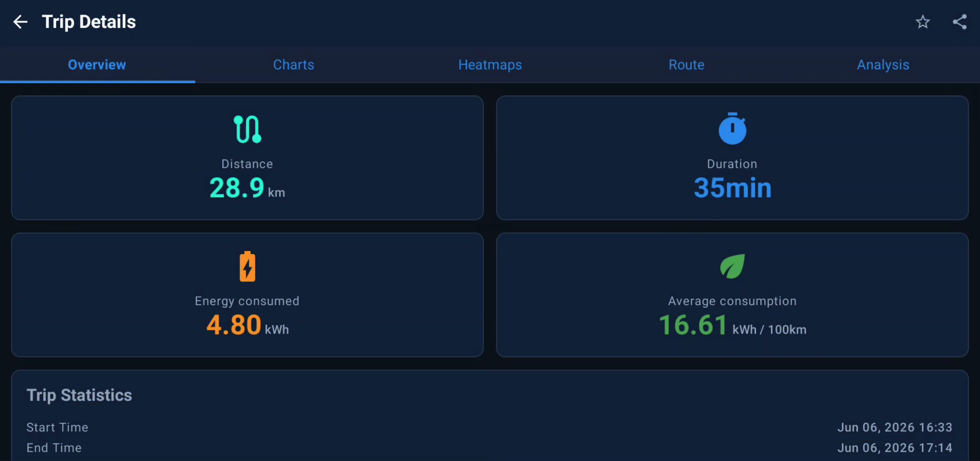The width and height of the screenshot is (980, 461).
Task: Click the kWh / 100km unit text
Action: click(769, 330)
